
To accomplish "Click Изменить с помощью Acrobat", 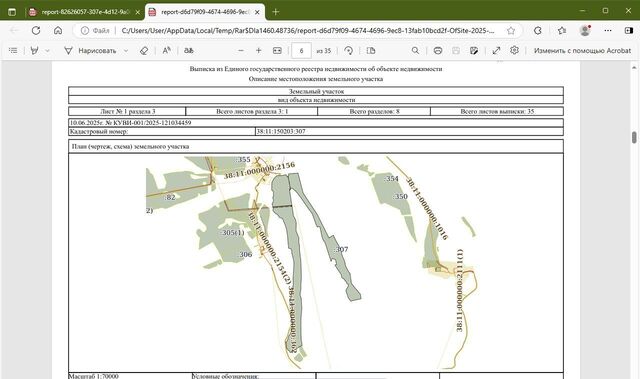I will coord(582,51).
